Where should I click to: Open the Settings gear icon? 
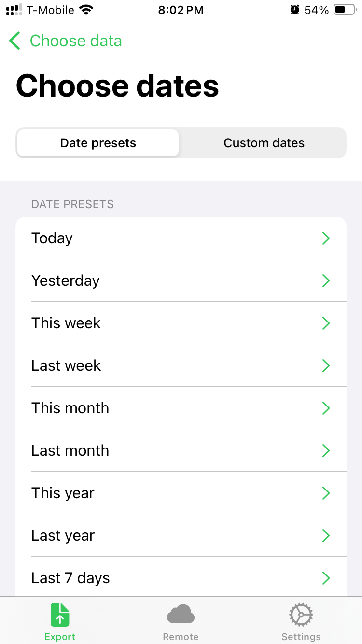coord(301,616)
